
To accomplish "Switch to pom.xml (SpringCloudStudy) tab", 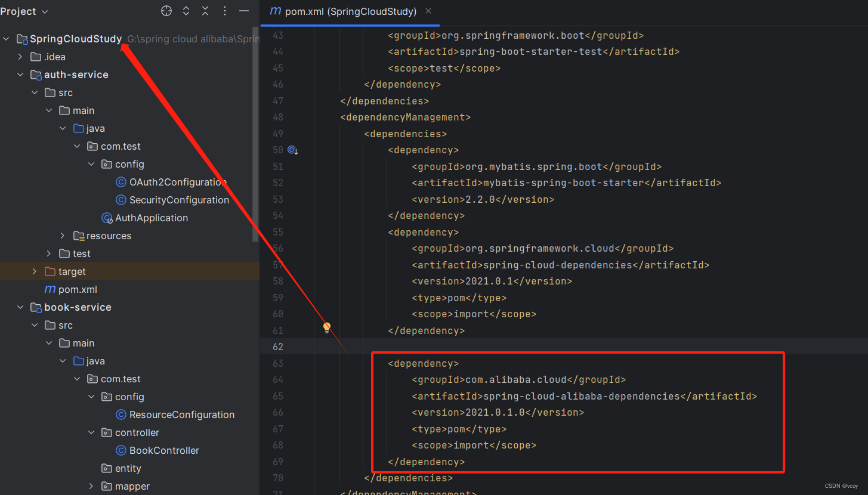I will (x=351, y=11).
